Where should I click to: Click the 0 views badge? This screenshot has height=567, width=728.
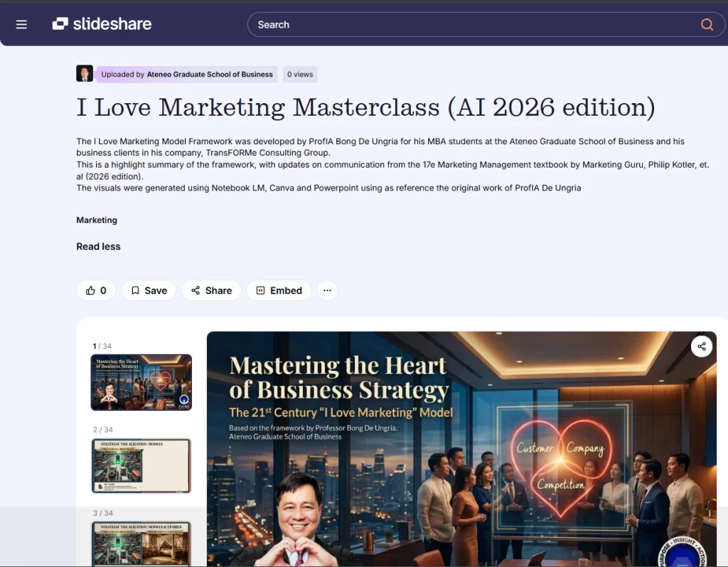(x=299, y=74)
